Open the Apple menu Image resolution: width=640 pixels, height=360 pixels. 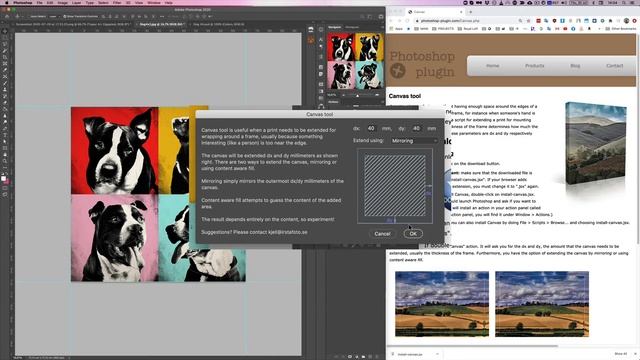pos(7,2)
